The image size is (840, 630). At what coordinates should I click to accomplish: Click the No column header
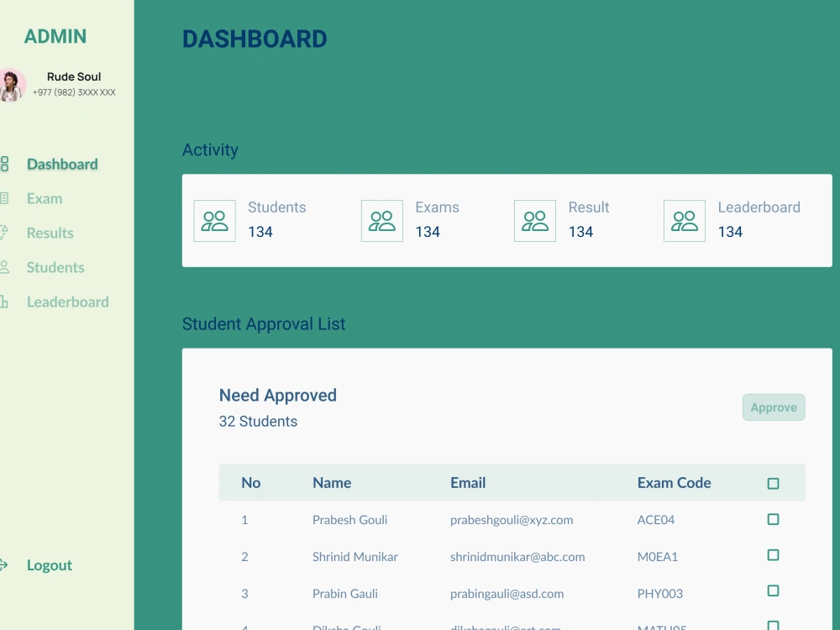tap(250, 483)
